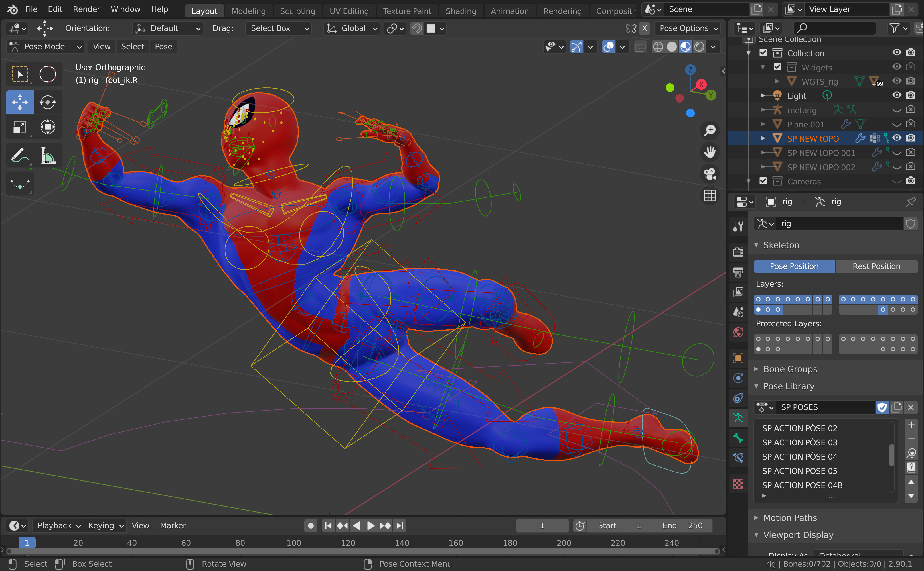Click the End frame 250 field
The width and height of the screenshot is (924, 571).
[x=682, y=525]
